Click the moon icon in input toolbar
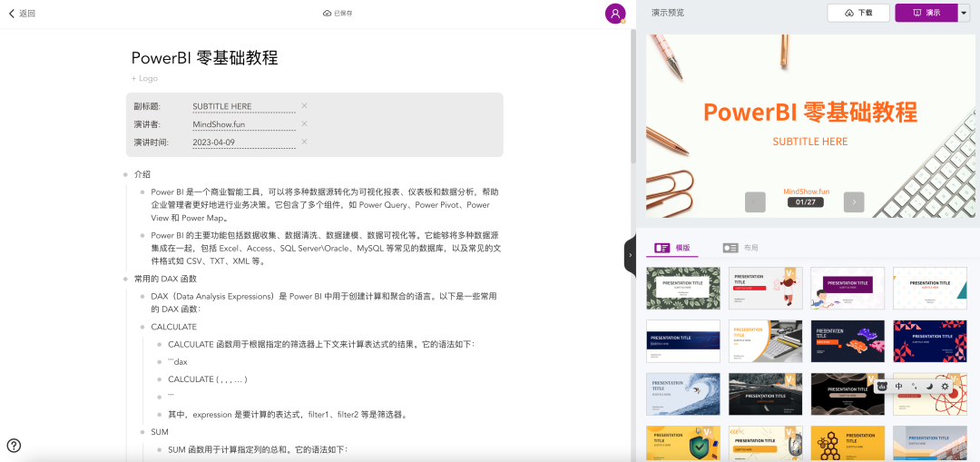 pos(929,387)
